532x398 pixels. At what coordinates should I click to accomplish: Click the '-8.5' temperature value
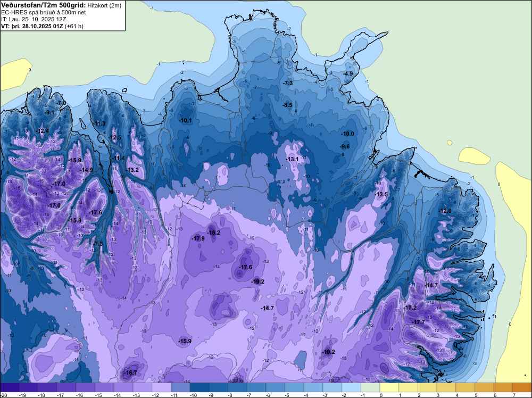tap(287, 105)
